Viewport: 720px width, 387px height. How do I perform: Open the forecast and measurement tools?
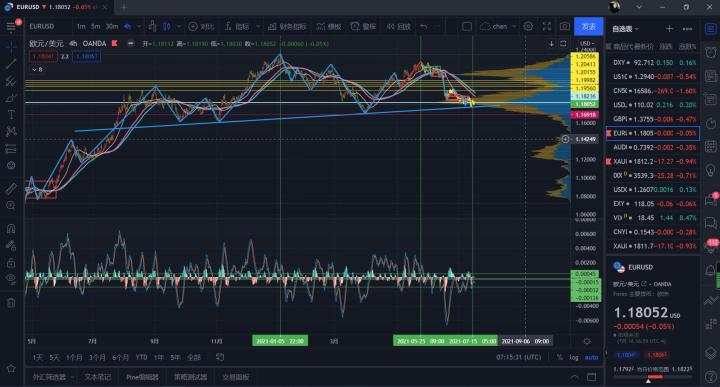(11, 149)
